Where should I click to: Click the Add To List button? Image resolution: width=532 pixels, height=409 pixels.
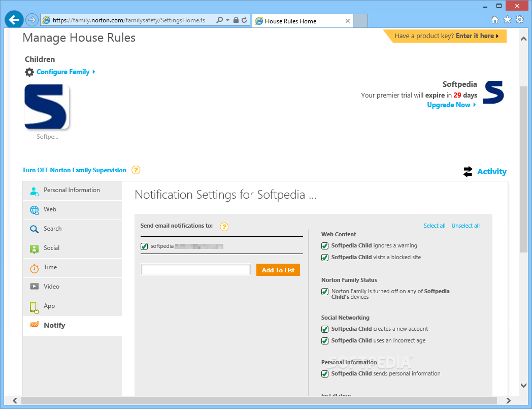coord(278,270)
